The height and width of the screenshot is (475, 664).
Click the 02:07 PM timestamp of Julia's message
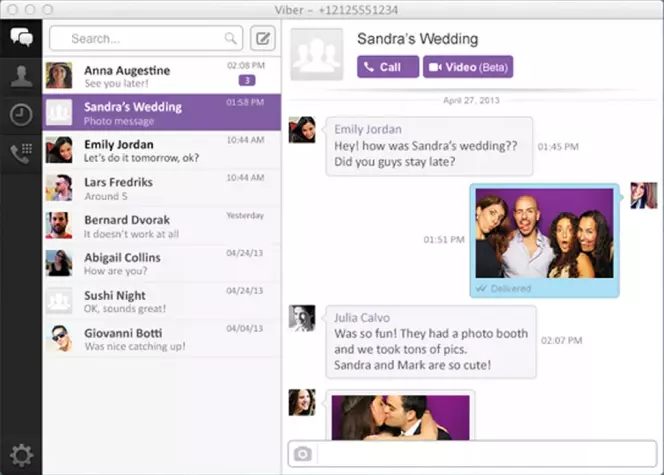(x=562, y=340)
